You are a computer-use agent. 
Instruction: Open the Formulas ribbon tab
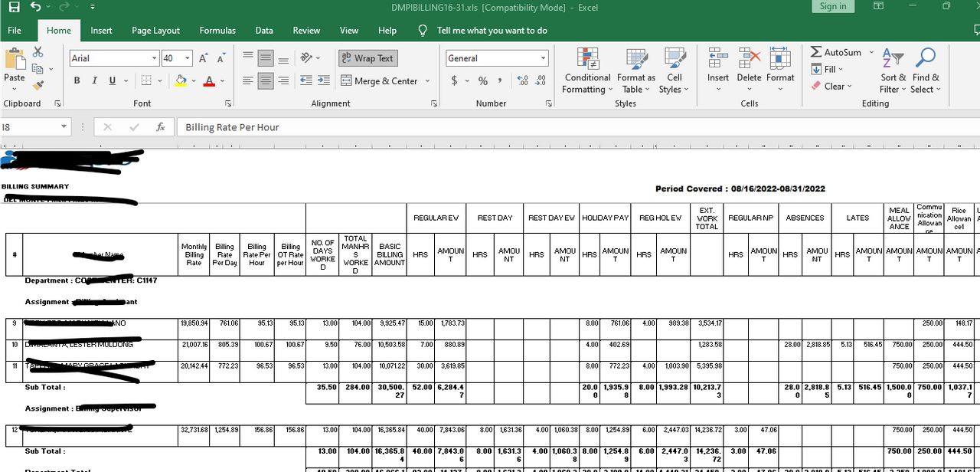(x=217, y=31)
